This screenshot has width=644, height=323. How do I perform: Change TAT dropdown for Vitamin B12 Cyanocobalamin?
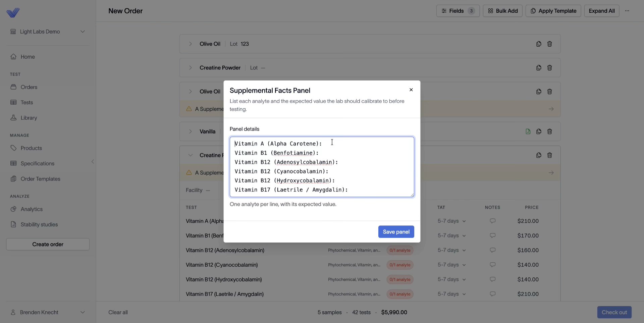(451, 265)
